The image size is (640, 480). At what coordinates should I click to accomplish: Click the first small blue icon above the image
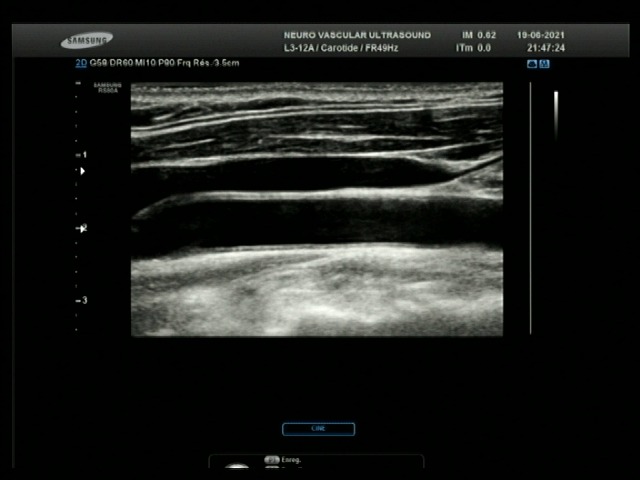[532, 64]
